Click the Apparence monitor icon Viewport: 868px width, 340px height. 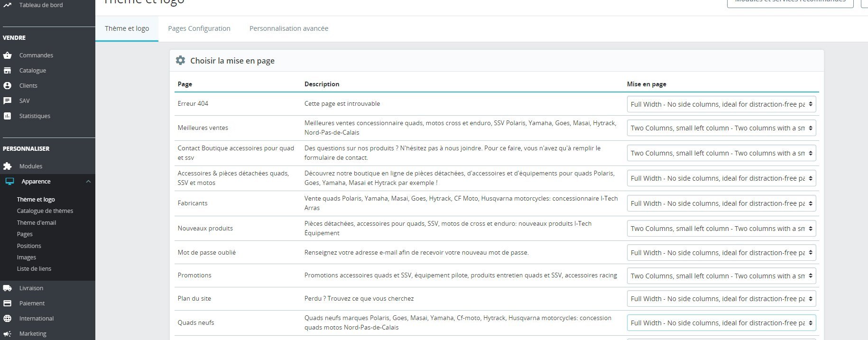coord(9,182)
